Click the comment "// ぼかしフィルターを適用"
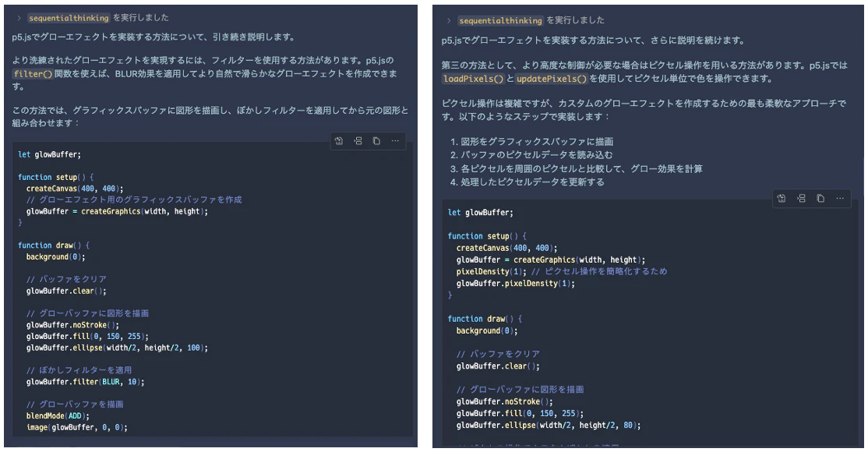This screenshot has height=452, width=868. pos(79,370)
